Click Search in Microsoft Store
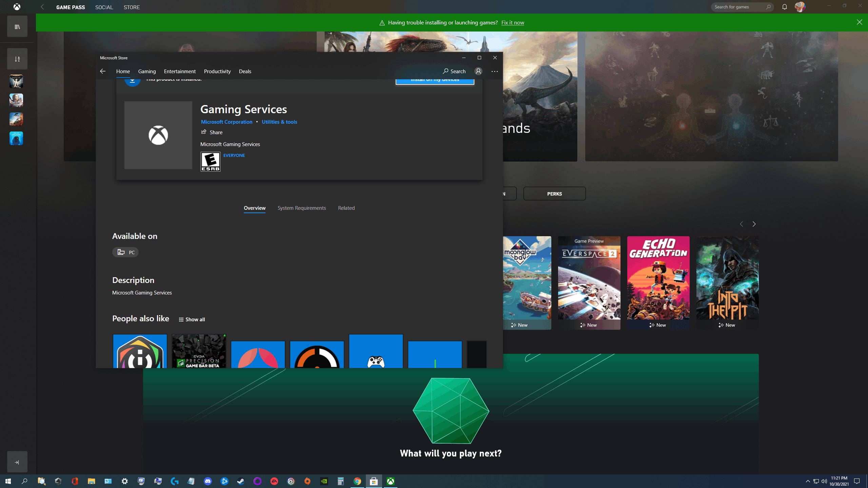The width and height of the screenshot is (868, 488). (454, 71)
